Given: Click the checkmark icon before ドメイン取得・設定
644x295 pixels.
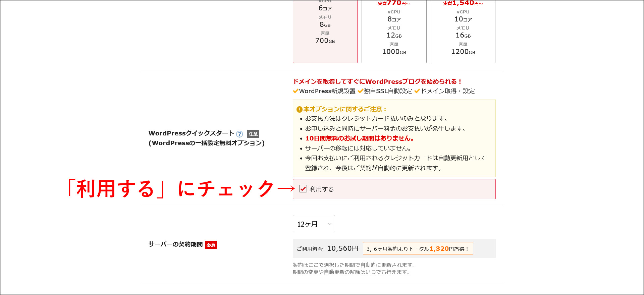Looking at the screenshot, I should coord(417,91).
